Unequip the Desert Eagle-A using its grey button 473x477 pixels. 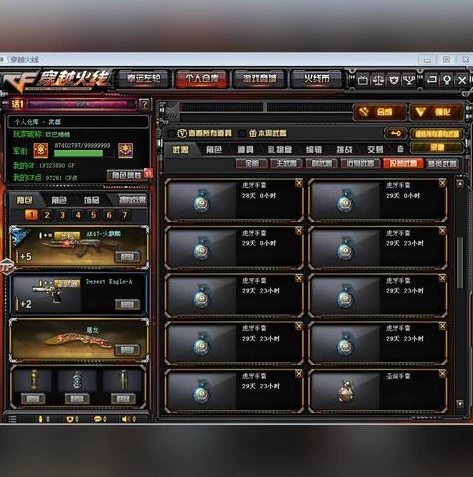tap(127, 305)
